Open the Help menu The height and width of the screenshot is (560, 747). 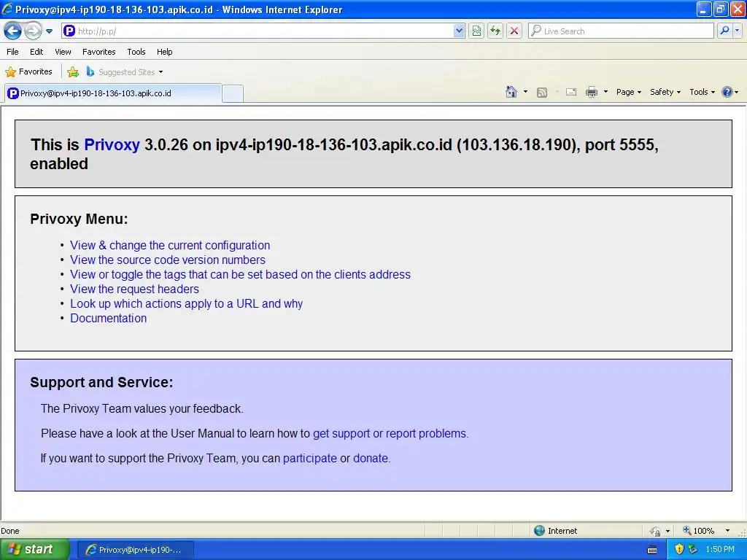click(x=164, y=52)
